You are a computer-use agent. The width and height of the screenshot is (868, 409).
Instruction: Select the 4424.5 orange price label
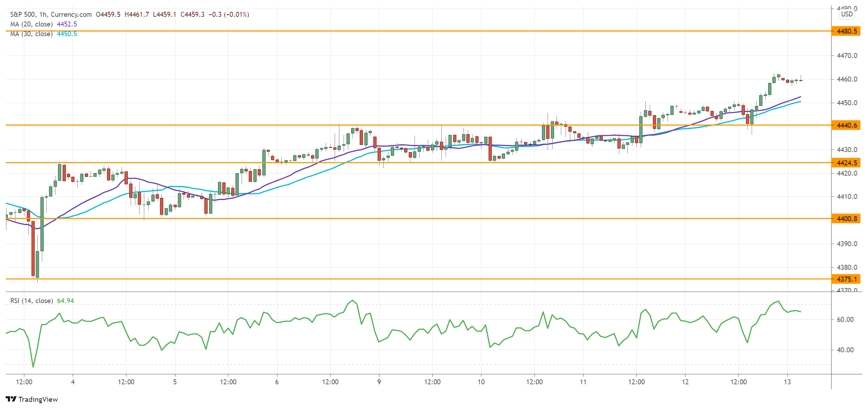[x=847, y=163]
